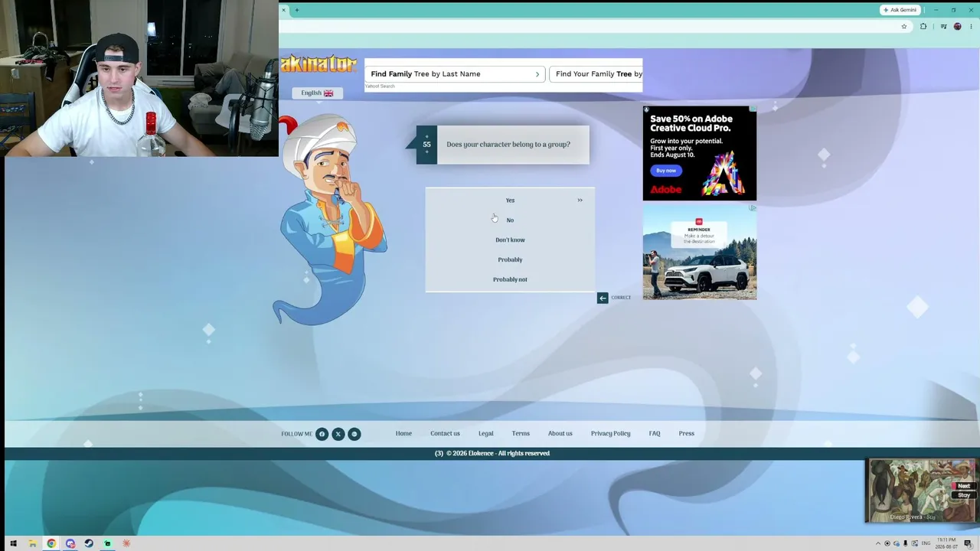Open the Find Your Family Tree ad link

(596, 74)
